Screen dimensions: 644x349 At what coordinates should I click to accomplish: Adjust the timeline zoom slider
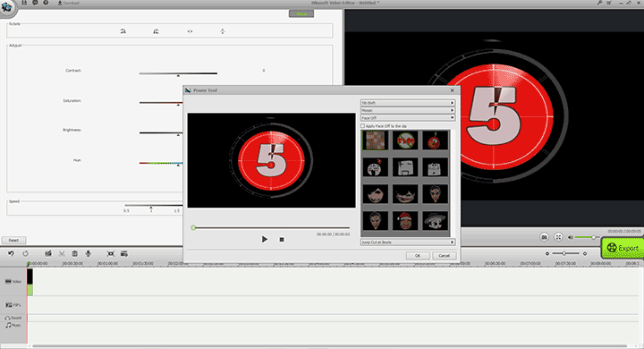click(565, 253)
